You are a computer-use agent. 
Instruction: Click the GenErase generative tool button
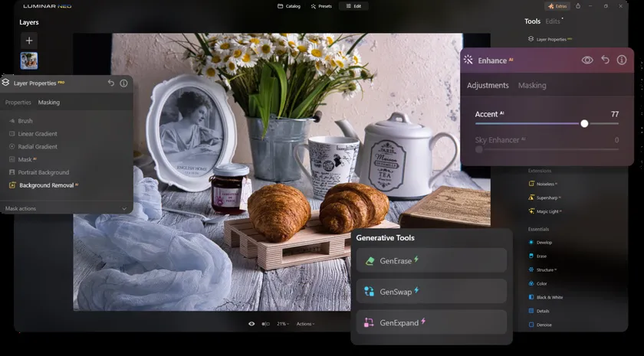[x=431, y=260]
